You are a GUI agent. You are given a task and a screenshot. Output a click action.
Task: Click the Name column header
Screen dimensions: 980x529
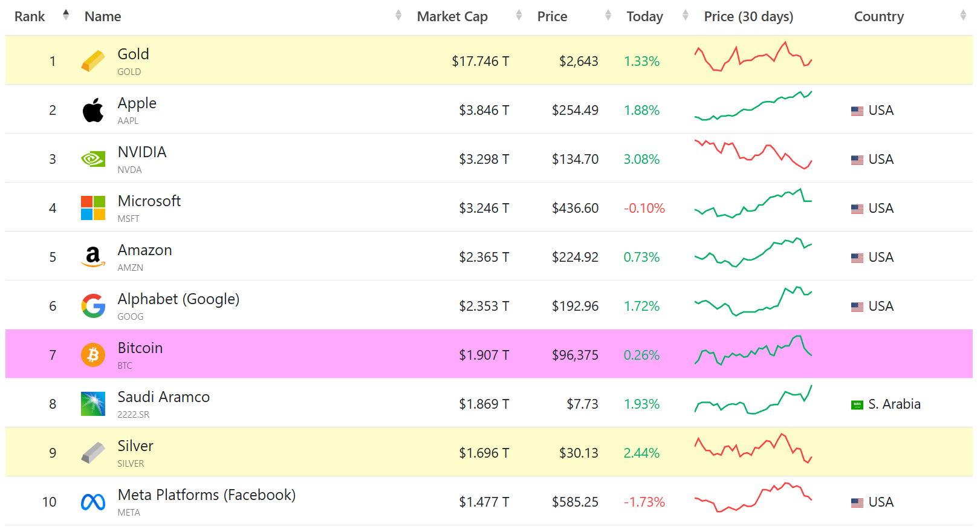(x=103, y=16)
